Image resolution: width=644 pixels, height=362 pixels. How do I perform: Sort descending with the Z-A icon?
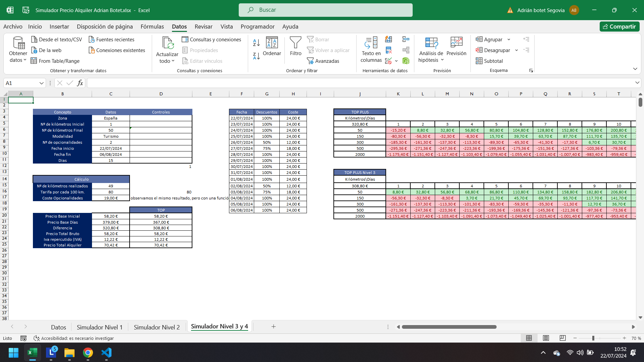pos(257,56)
